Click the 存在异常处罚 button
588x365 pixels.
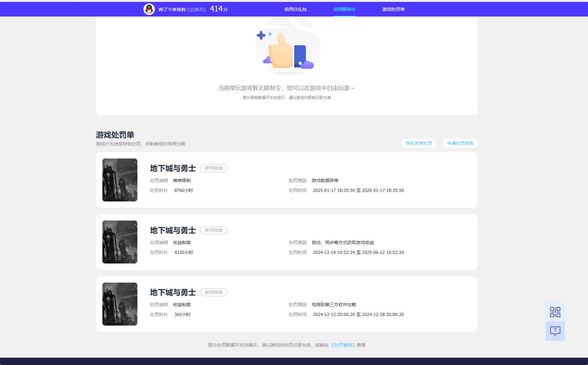click(x=419, y=143)
